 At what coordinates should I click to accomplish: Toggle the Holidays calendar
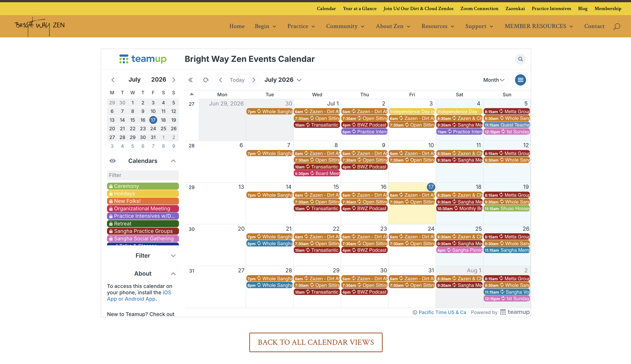coord(143,194)
